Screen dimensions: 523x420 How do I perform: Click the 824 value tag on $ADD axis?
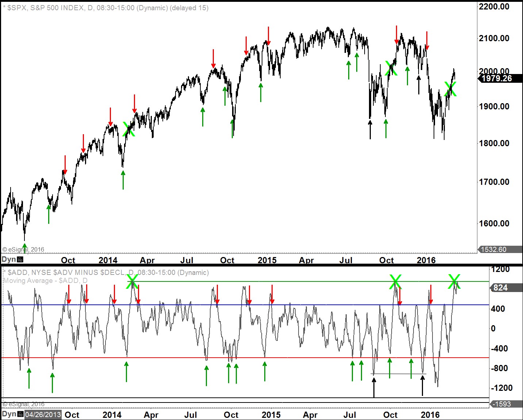[500, 288]
